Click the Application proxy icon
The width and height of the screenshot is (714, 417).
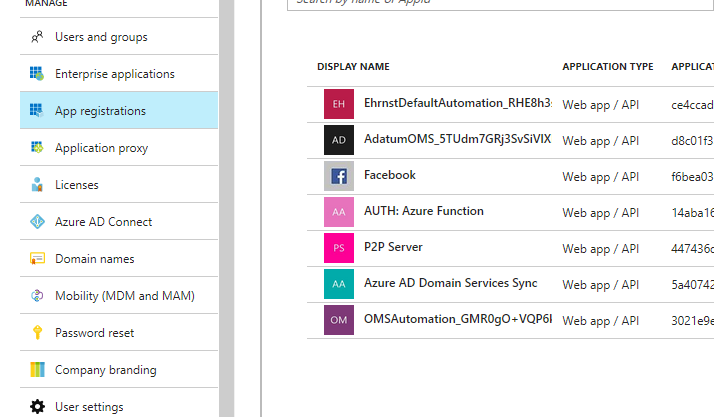pyautogui.click(x=37, y=147)
